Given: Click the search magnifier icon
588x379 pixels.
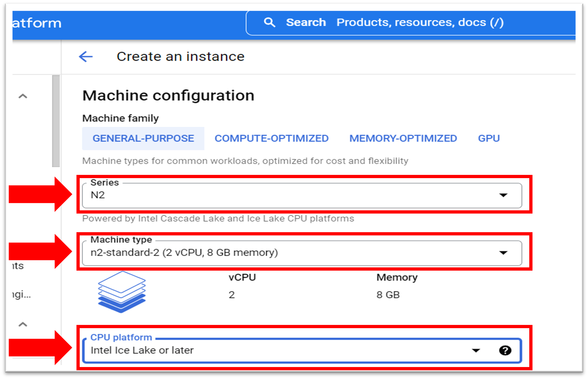Looking at the screenshot, I should click(269, 22).
